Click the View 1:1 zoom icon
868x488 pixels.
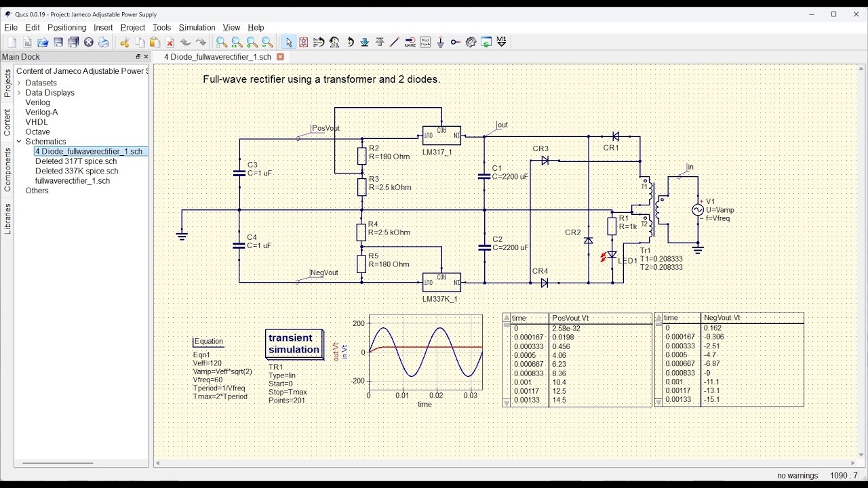coord(237,42)
